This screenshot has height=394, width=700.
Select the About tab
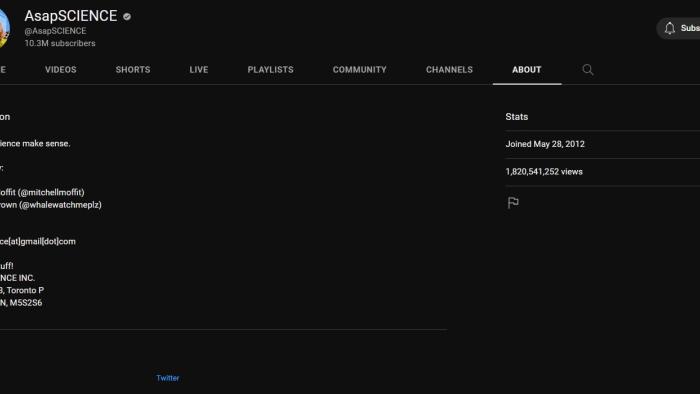tap(527, 70)
